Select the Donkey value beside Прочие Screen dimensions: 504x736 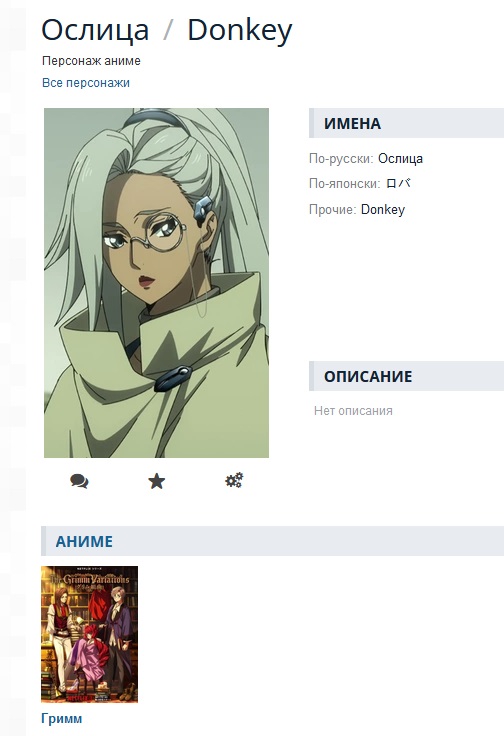point(382,209)
